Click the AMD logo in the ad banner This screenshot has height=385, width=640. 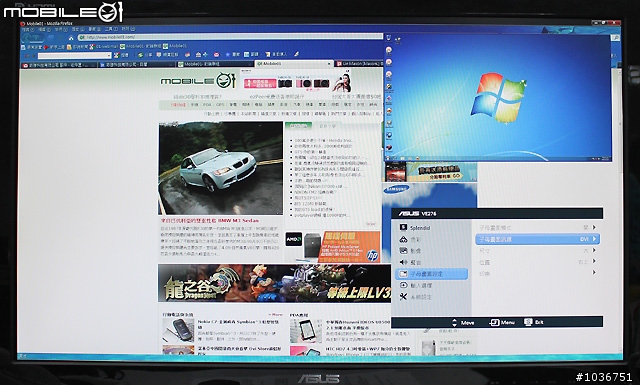[293, 239]
